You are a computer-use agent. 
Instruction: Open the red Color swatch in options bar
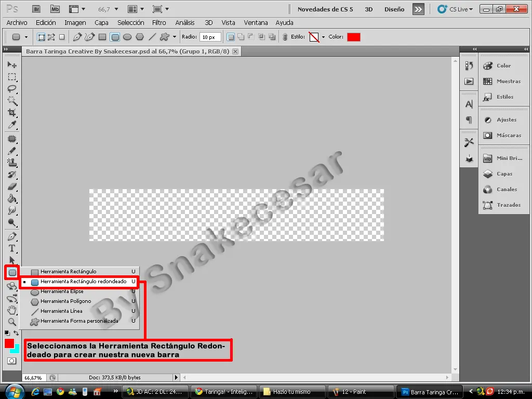pyautogui.click(x=353, y=37)
